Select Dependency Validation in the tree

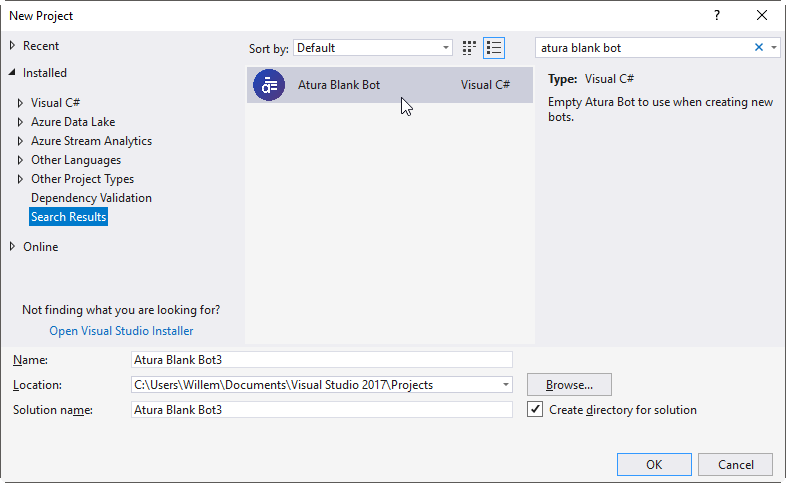[91, 198]
